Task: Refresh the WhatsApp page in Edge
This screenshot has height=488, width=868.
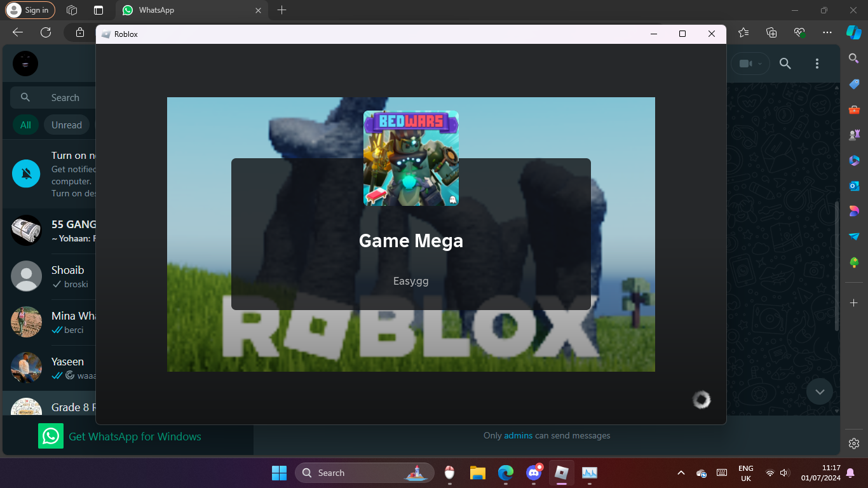Action: pyautogui.click(x=46, y=32)
